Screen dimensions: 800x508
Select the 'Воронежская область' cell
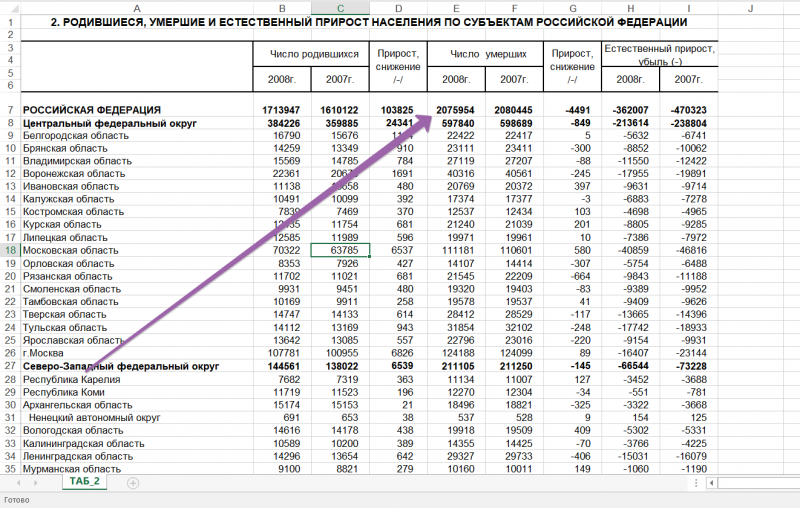click(137, 174)
